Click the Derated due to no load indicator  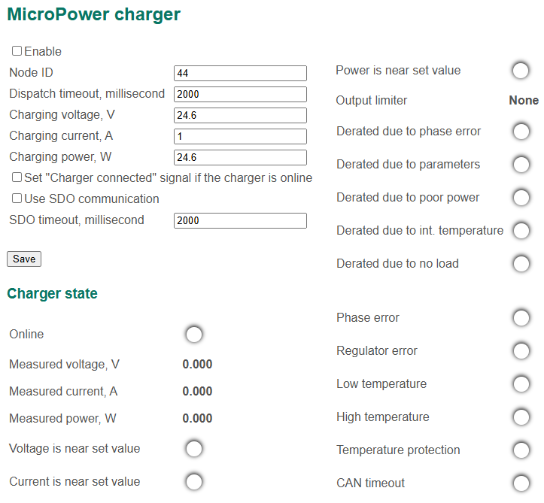521,264
